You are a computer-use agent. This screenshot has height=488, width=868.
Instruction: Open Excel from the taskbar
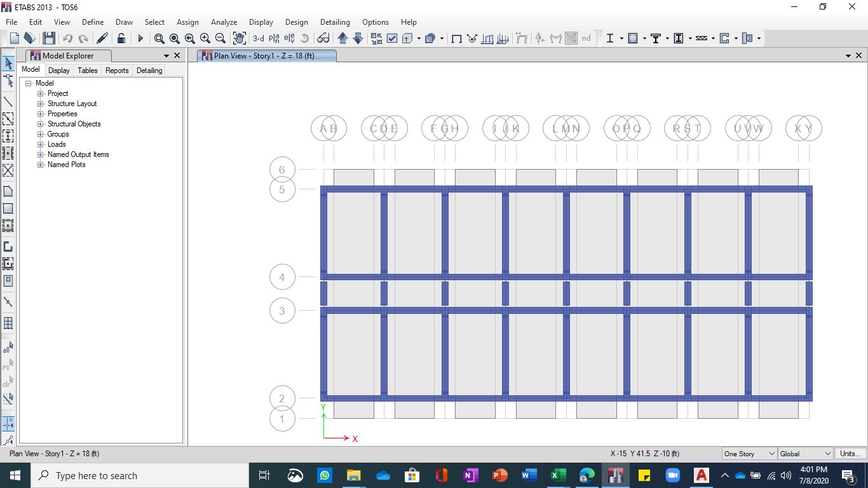[x=558, y=475]
